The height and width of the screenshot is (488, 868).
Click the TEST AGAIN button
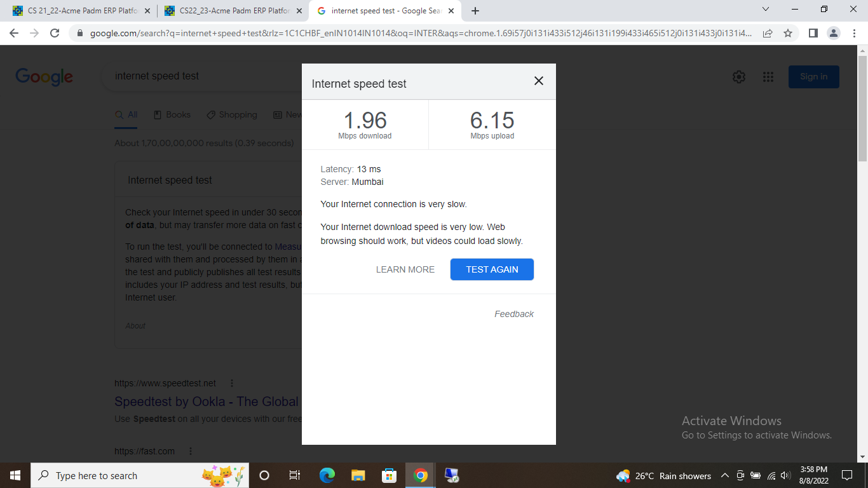(x=492, y=269)
